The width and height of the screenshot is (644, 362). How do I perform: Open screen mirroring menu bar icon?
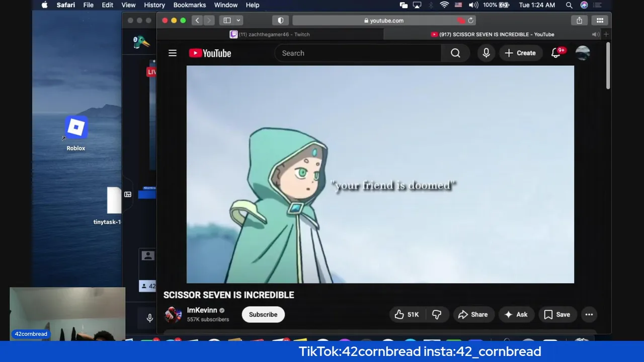pos(417,5)
